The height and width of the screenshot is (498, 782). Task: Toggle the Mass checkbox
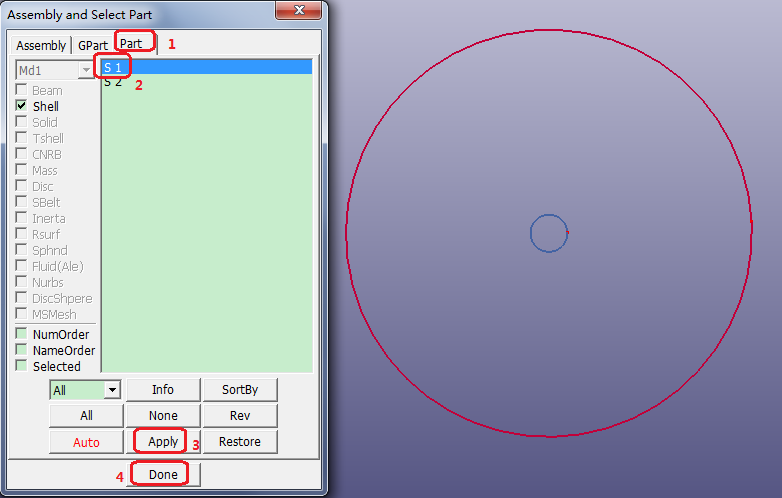pos(21,170)
